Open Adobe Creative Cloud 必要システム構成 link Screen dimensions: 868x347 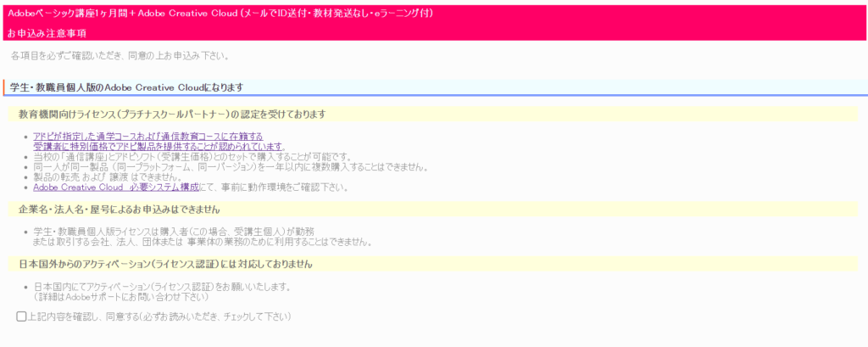(115, 187)
